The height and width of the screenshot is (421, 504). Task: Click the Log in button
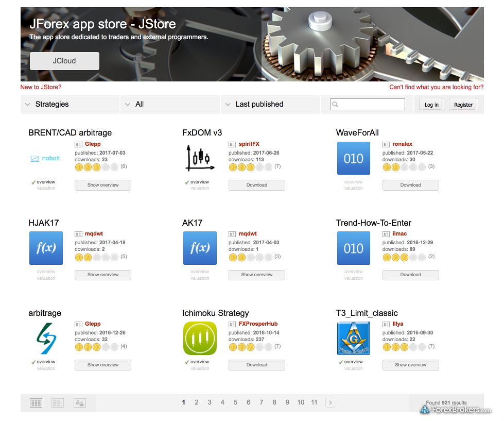tap(431, 105)
